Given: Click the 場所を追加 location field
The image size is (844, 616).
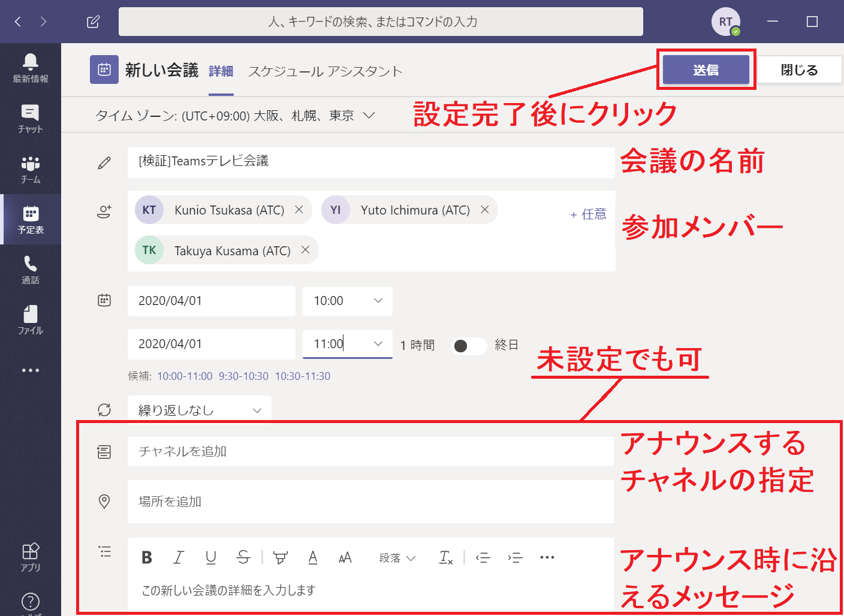Looking at the screenshot, I should (x=370, y=502).
